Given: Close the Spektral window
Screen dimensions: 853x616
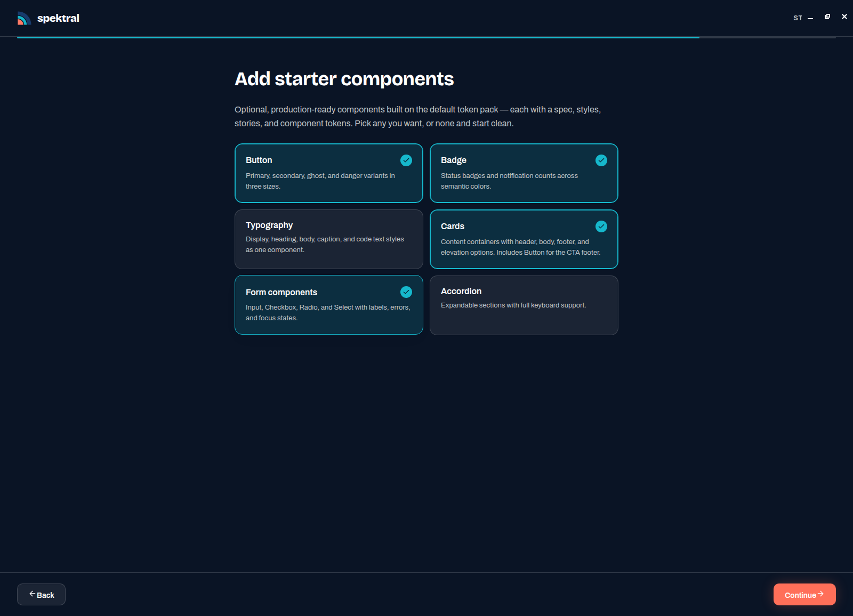Looking at the screenshot, I should tap(844, 17).
